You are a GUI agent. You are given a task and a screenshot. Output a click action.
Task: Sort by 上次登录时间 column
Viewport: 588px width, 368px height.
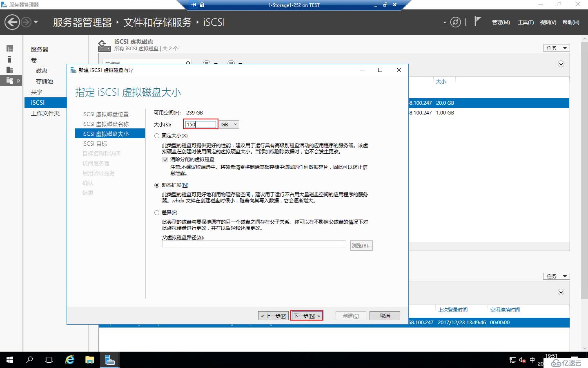click(453, 310)
